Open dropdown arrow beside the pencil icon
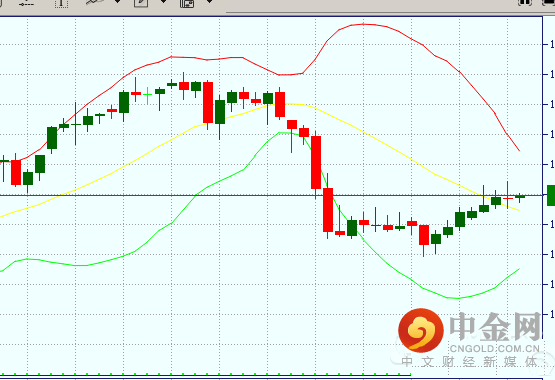Screen dimensions: 555x380 pyautogui.click(x=164, y=2)
